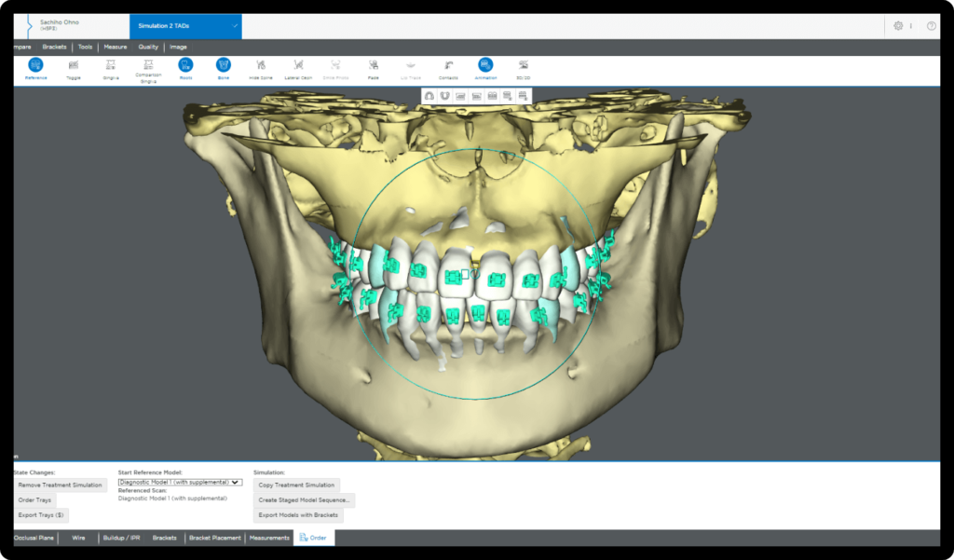Screen dimensions: 954x560
Task: Switch to the Bracket Placement tab
Action: click(215, 538)
